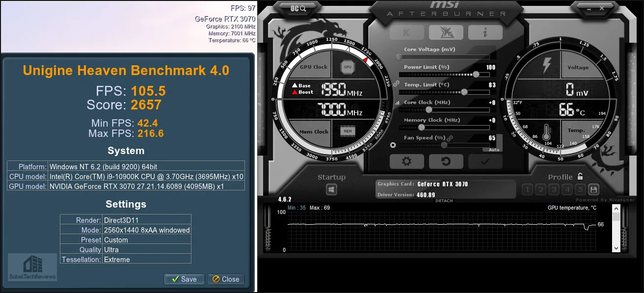Click the Render Direct3D11 setting cell
The width and height of the screenshot is (644, 293).
point(147,220)
